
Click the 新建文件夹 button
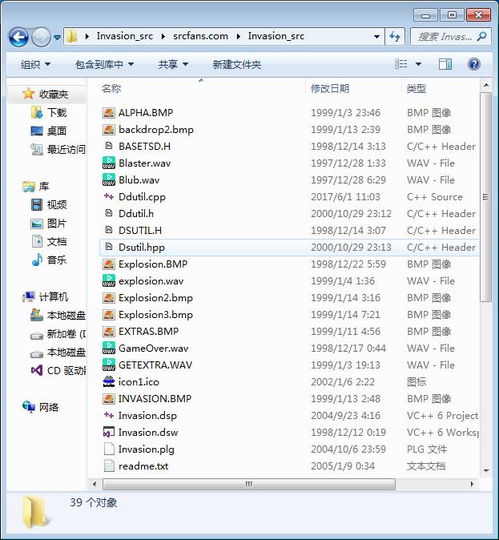237,64
